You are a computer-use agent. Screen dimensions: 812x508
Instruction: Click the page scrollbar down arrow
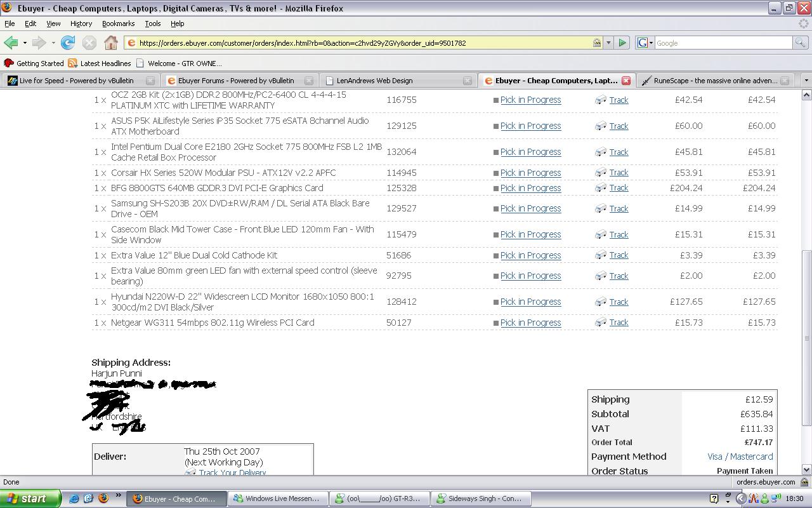(x=806, y=469)
